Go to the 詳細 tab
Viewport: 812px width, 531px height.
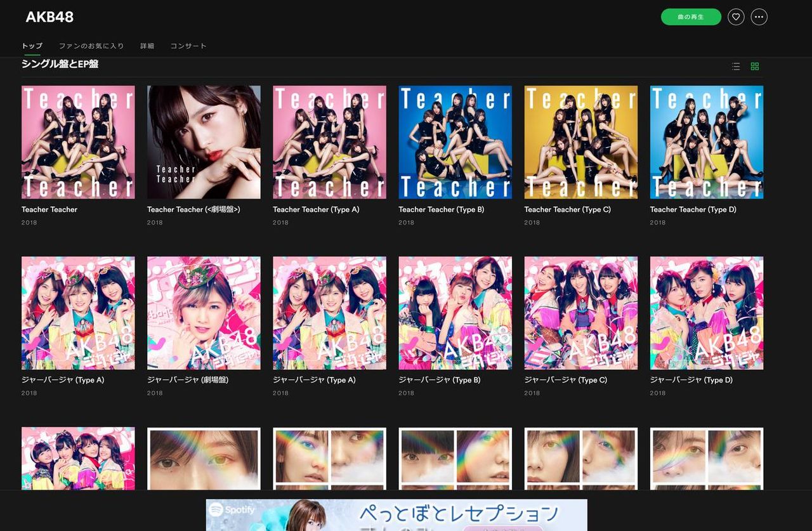147,46
